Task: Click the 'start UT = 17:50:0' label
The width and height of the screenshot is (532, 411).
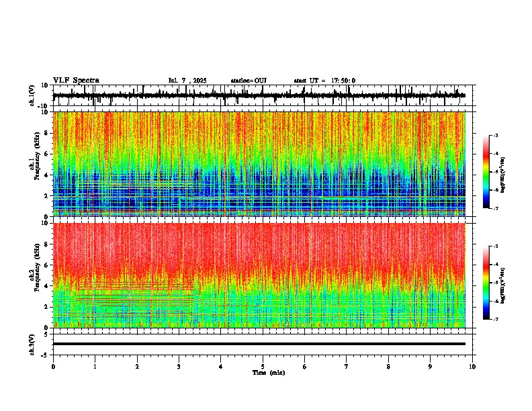Action: coord(324,81)
